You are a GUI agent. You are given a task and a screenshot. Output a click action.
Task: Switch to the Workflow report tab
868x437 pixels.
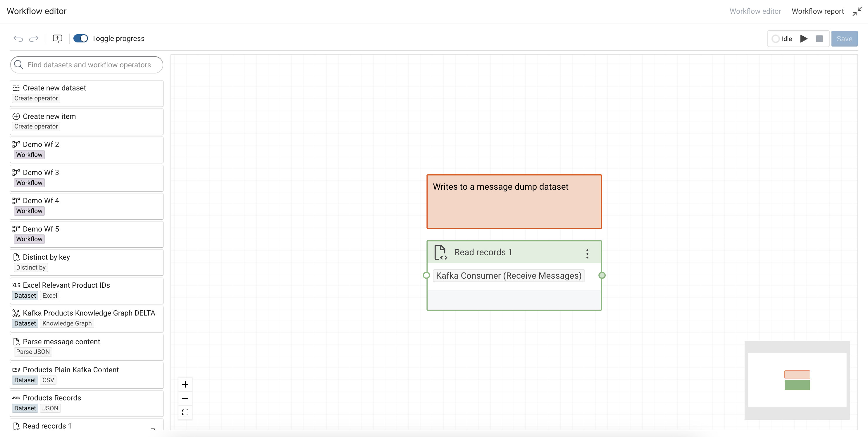817,11
